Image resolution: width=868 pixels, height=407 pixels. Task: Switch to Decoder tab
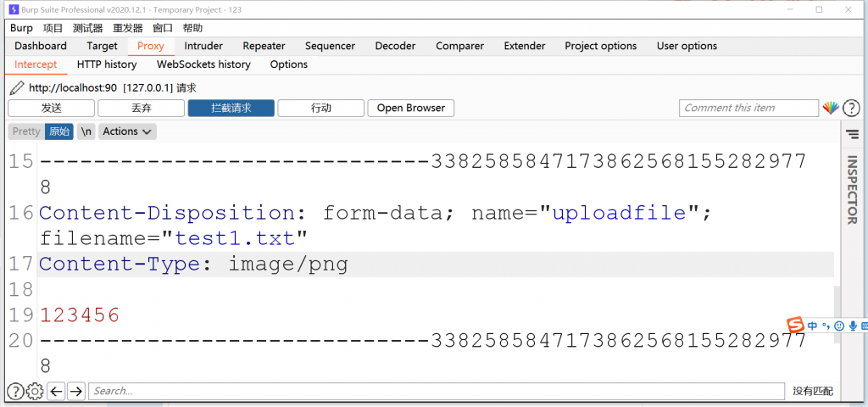pyautogui.click(x=395, y=46)
